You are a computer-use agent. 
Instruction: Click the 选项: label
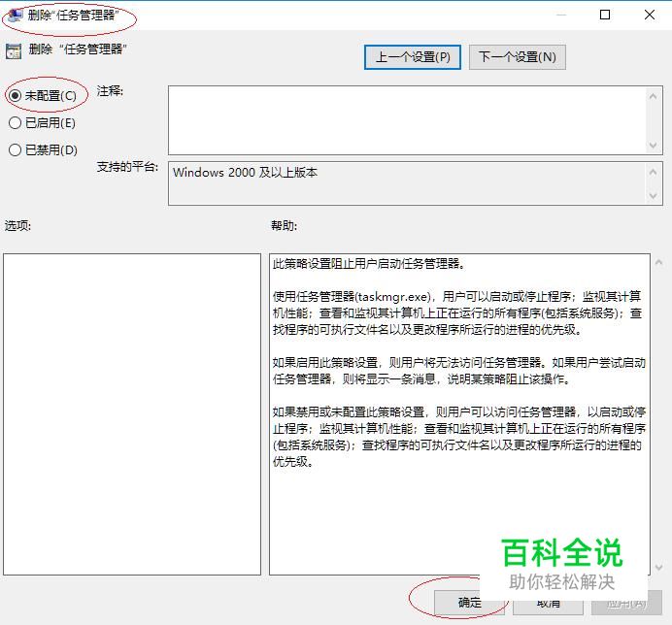pos(18,225)
